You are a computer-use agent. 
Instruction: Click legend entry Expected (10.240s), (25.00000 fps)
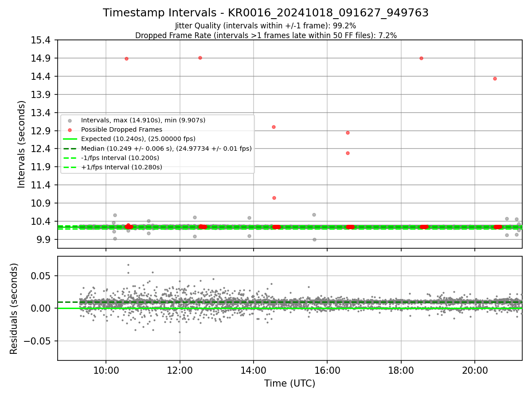pos(138,139)
